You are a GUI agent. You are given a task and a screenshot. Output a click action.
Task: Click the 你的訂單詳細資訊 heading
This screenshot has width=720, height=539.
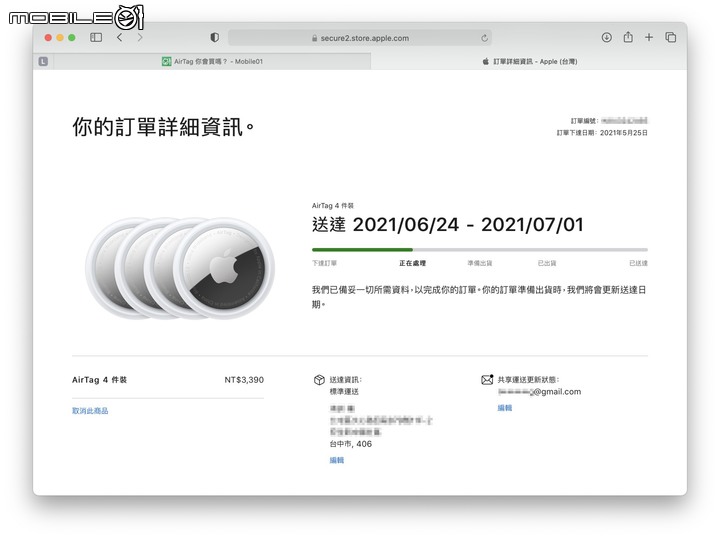pos(163,126)
